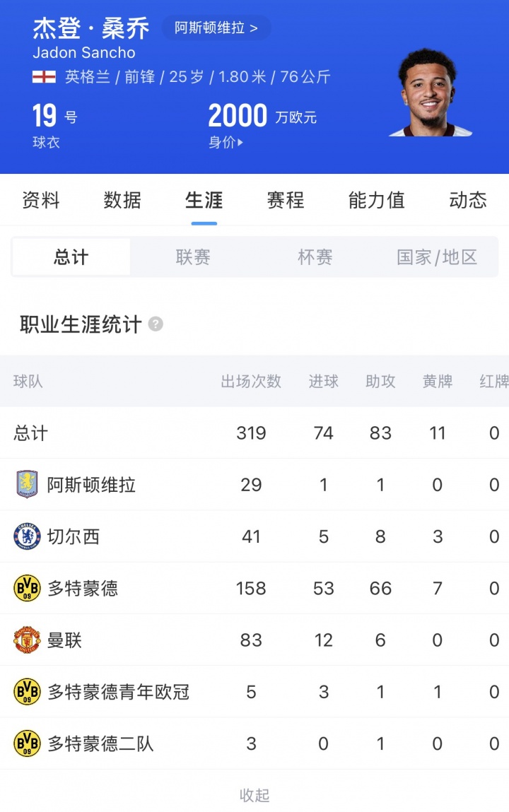Click the Dortmund crest beside 多特蒙德青年欧冠
The height and width of the screenshot is (812, 509).
(27, 692)
